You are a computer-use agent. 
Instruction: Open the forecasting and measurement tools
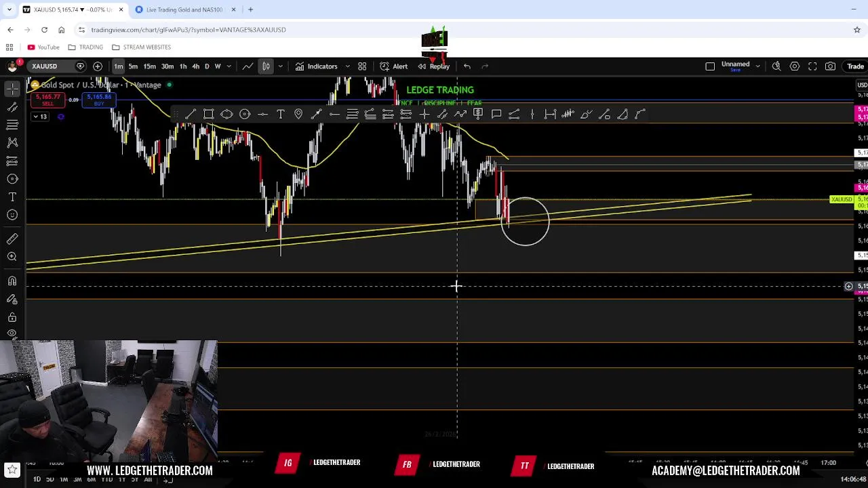click(x=12, y=161)
